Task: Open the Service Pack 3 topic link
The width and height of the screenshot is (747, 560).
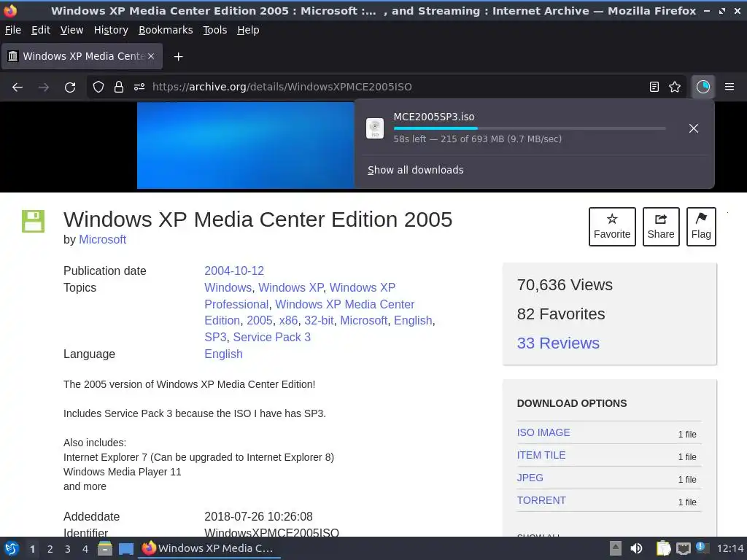Action: (x=271, y=337)
